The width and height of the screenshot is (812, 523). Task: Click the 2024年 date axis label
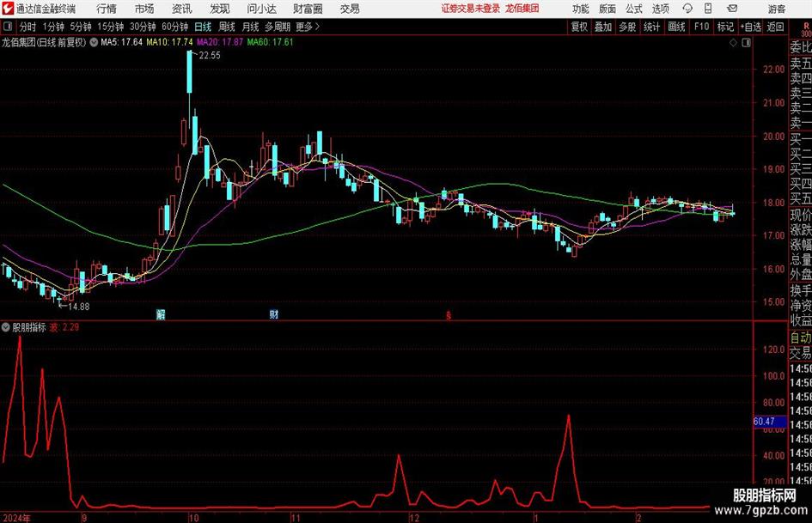tap(16, 518)
